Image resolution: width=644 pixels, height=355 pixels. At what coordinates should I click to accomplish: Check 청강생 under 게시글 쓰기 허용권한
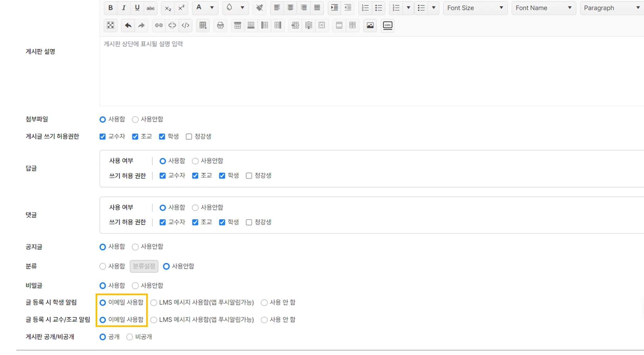tap(189, 136)
